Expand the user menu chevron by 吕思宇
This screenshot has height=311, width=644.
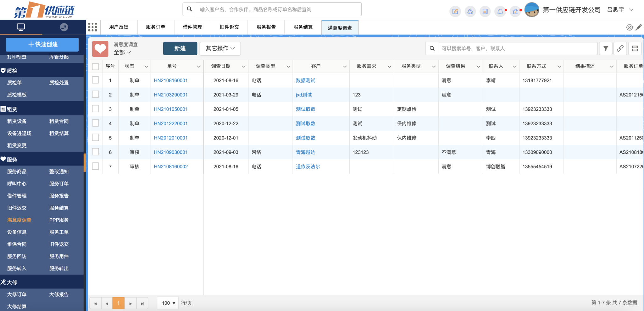point(631,10)
